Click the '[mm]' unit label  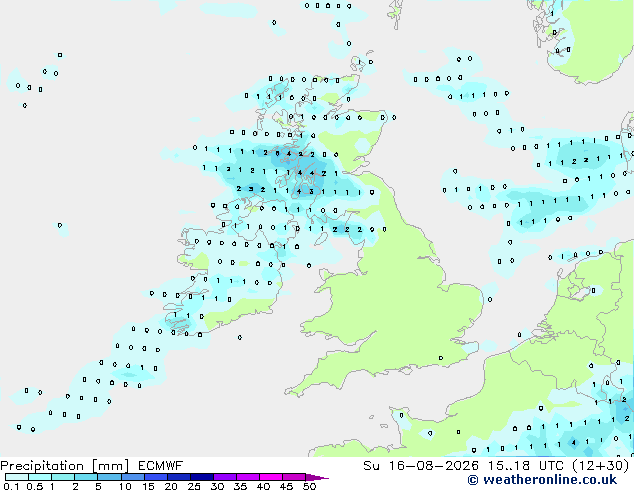point(111,466)
